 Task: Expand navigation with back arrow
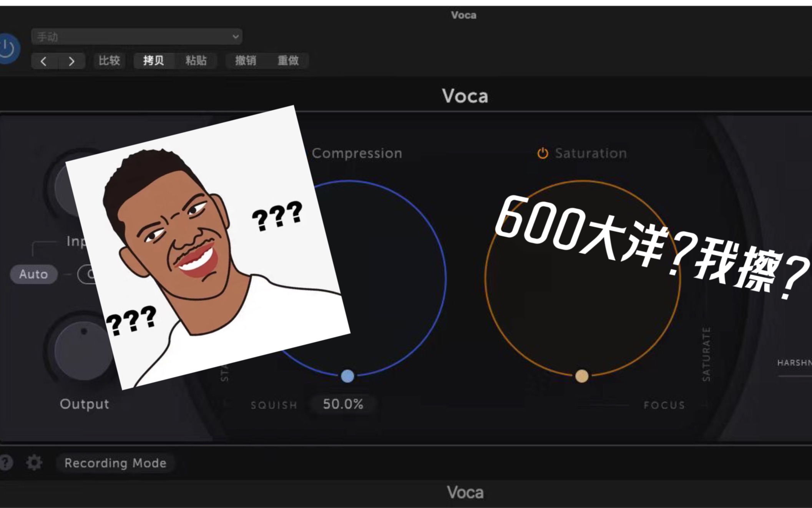tap(45, 60)
